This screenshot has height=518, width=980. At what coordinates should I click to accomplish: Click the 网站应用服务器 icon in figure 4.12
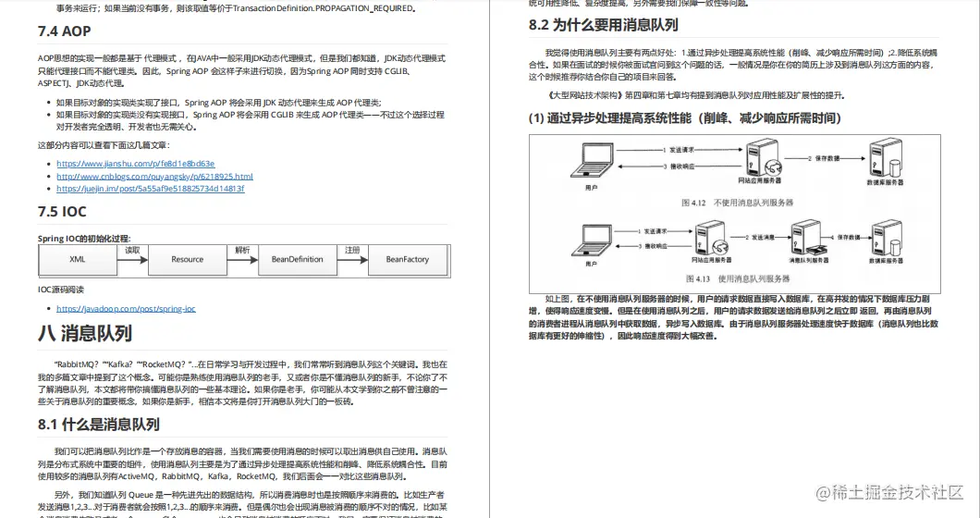[763, 157]
